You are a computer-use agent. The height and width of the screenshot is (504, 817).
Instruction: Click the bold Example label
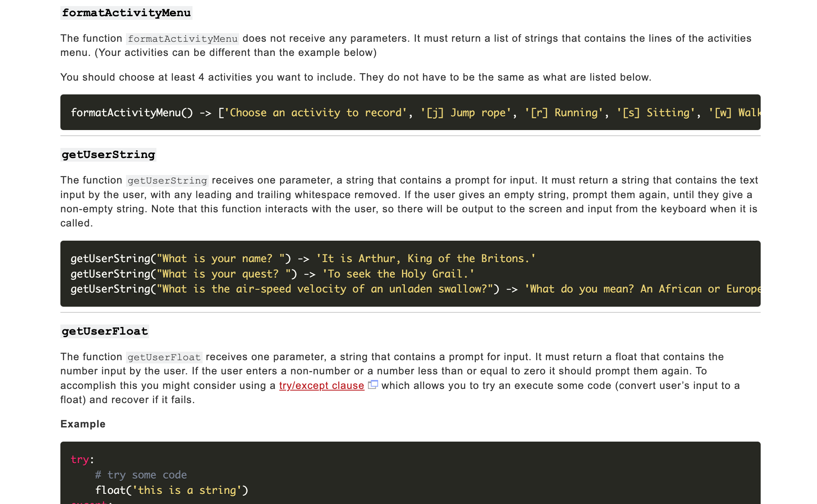(x=83, y=424)
